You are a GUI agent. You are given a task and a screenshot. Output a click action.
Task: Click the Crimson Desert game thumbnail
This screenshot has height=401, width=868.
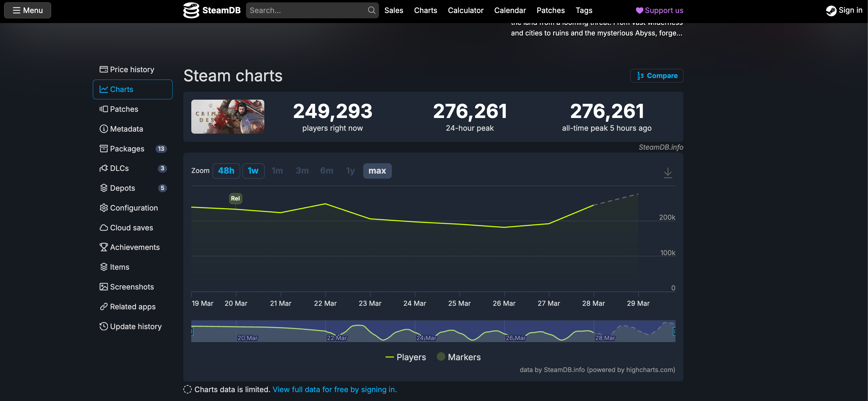(x=227, y=116)
